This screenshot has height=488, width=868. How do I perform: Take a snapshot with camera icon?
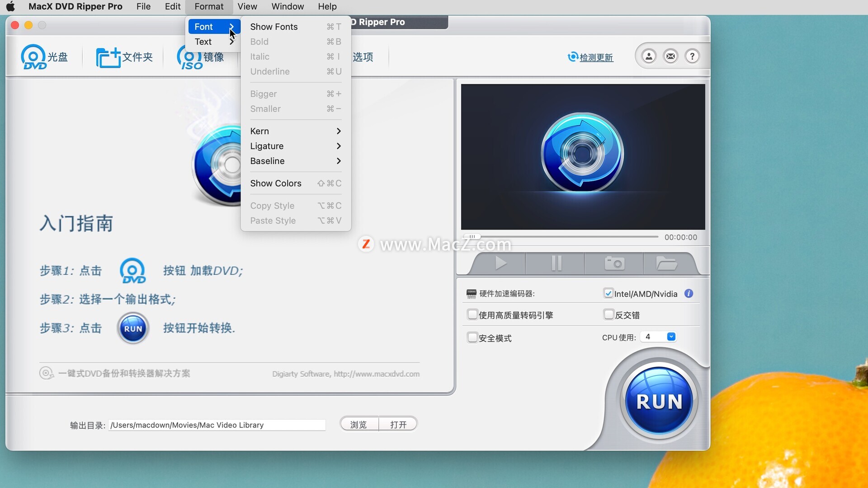tap(614, 263)
